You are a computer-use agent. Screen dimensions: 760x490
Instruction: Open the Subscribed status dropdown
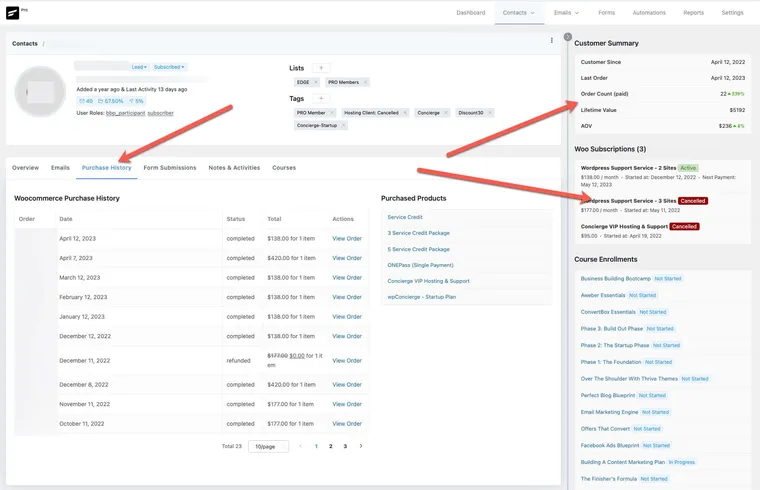(169, 67)
